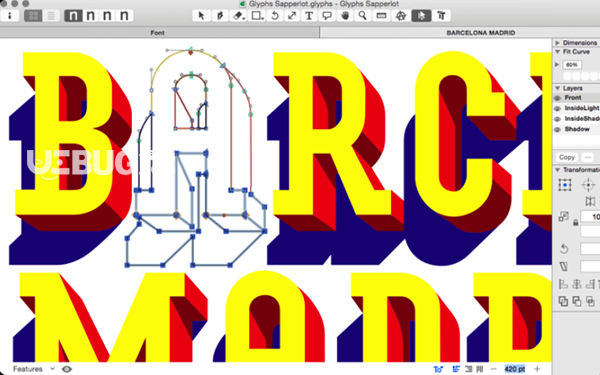This screenshot has width=600, height=375.
Task: Collapse the Transformations section
Action: click(558, 170)
